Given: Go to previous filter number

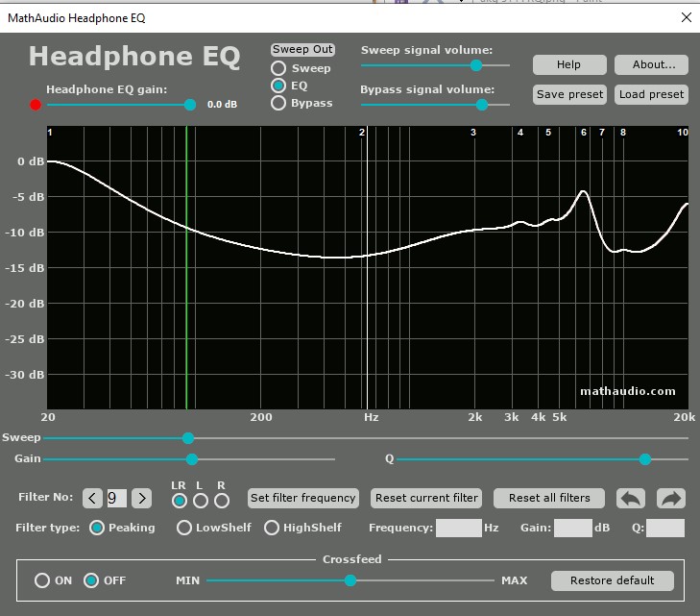Looking at the screenshot, I should pos(92,498).
